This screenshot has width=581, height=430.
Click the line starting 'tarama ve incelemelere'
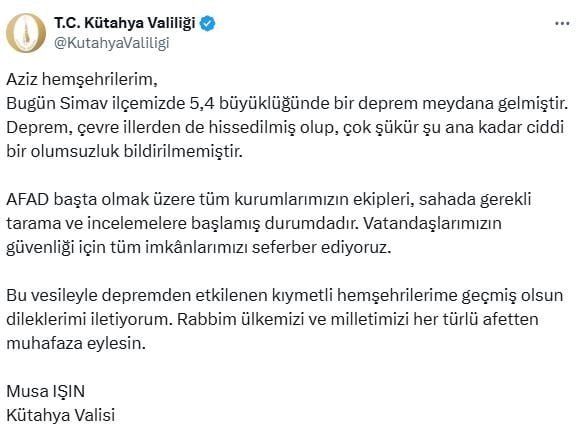(x=254, y=224)
